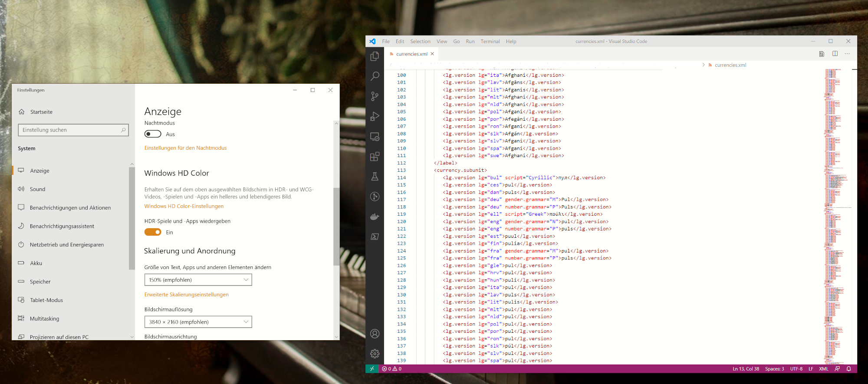This screenshot has height=384, width=868.
Task: Click Ln 13, Col 38 in status bar
Action: 746,369
